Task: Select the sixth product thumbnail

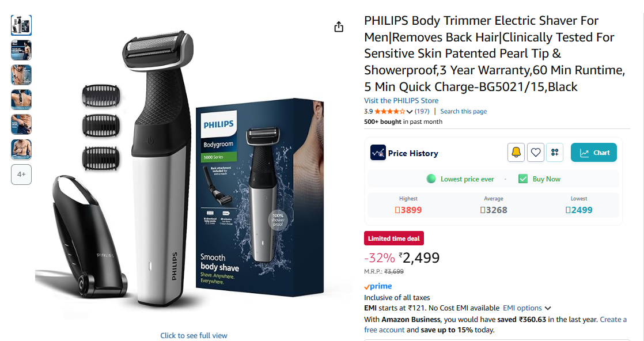Action: click(x=21, y=150)
